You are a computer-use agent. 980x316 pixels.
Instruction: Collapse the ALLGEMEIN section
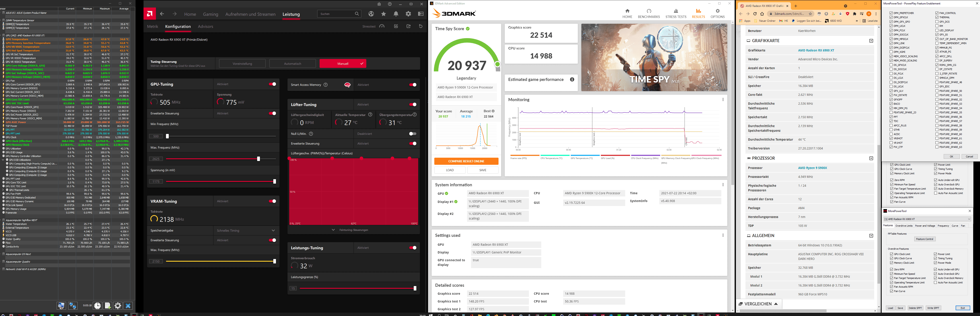click(x=871, y=236)
